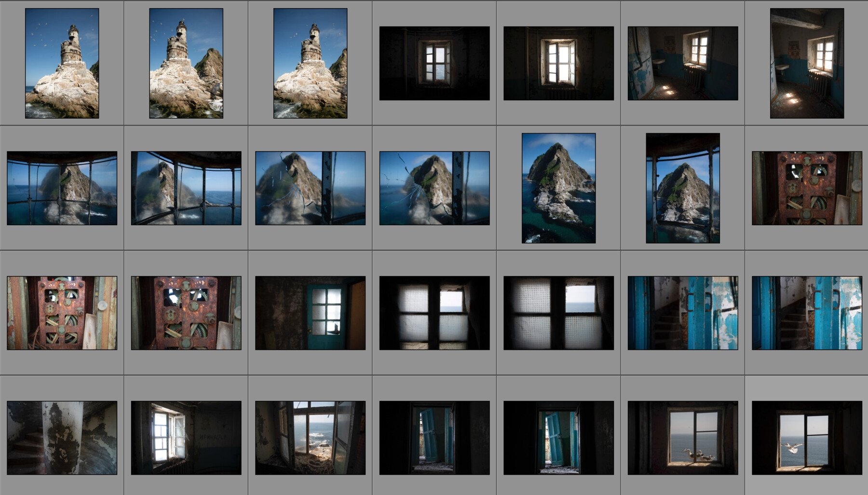868x495 pixels.
Task: Open landscape room photo with sink and blue wall
Action: (683, 63)
